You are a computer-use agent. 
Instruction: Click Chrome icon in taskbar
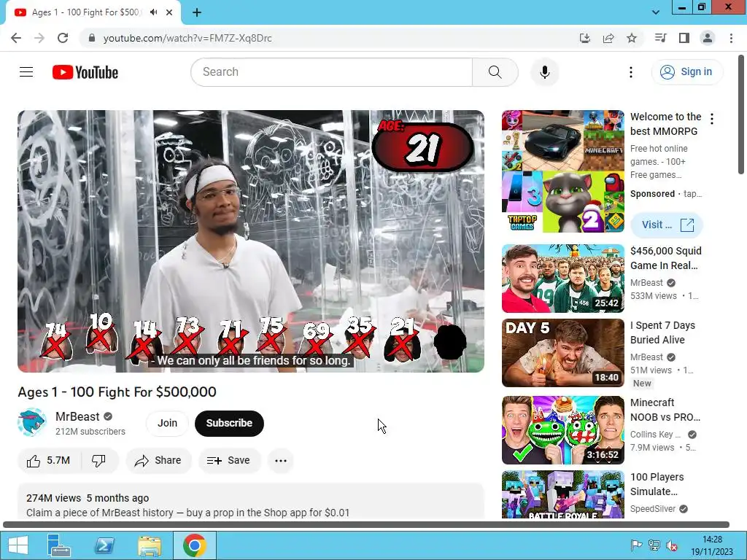click(194, 545)
